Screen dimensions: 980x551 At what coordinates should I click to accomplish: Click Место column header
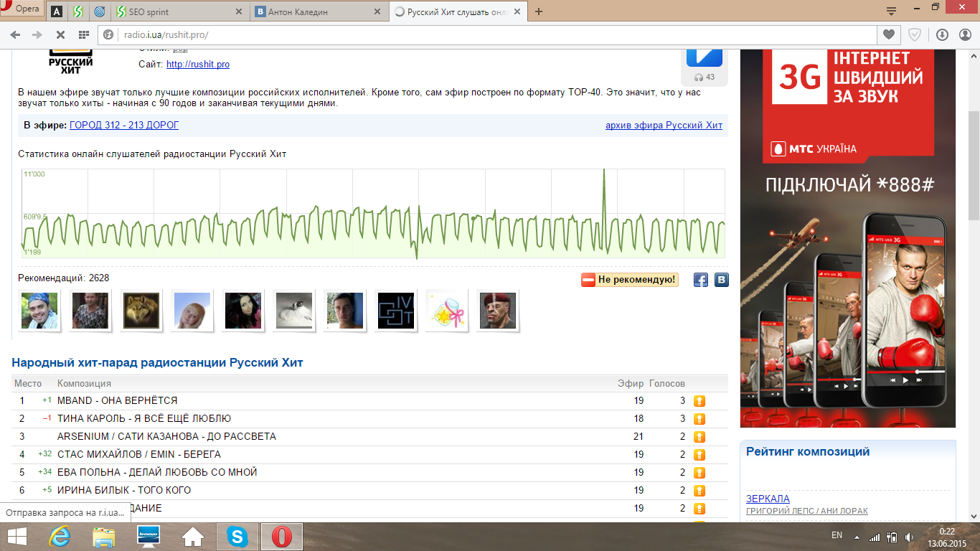tap(28, 384)
